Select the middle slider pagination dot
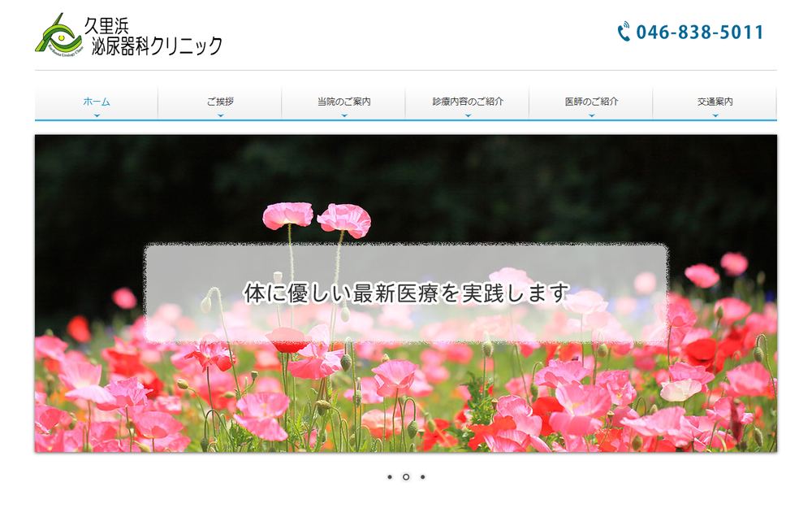Viewport: 812px width, 508px height. [406, 477]
